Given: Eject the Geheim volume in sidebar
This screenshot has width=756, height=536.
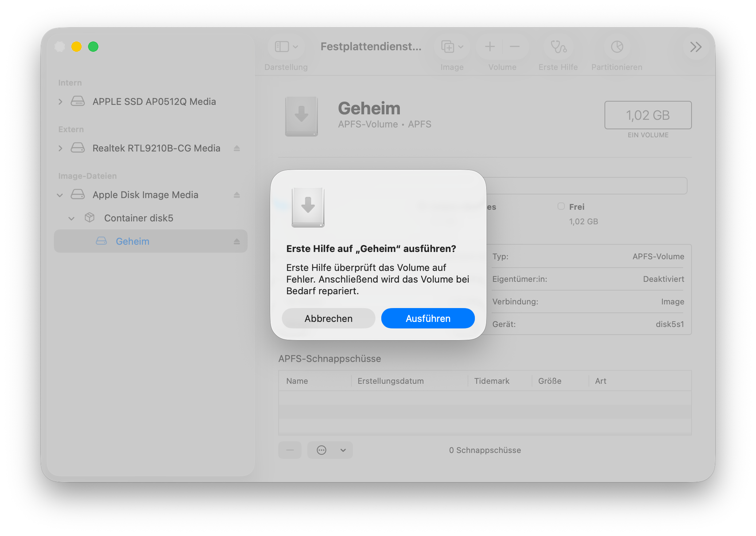Looking at the screenshot, I should 237,241.
